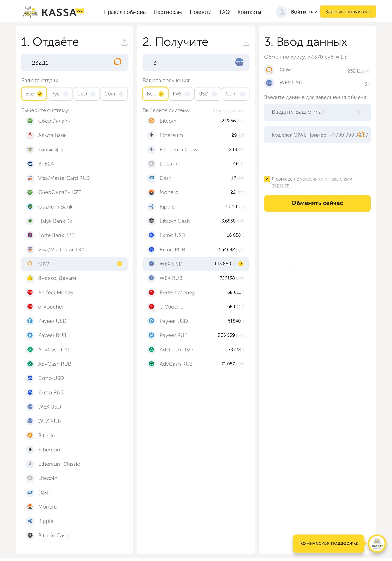Image resolution: width=392 pixels, height=561 pixels.
Task: Select WEX USD row in receive list
Action: point(196,264)
